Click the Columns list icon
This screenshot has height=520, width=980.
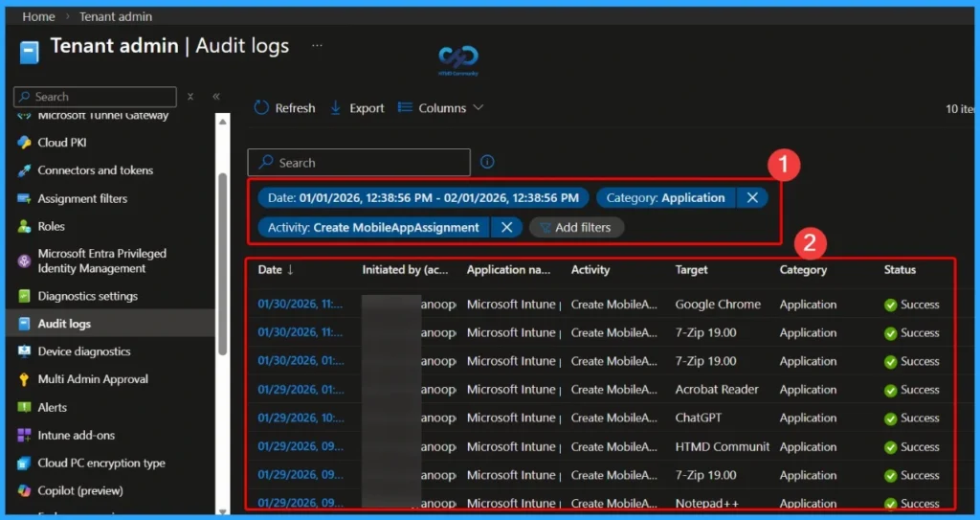pyautogui.click(x=405, y=107)
